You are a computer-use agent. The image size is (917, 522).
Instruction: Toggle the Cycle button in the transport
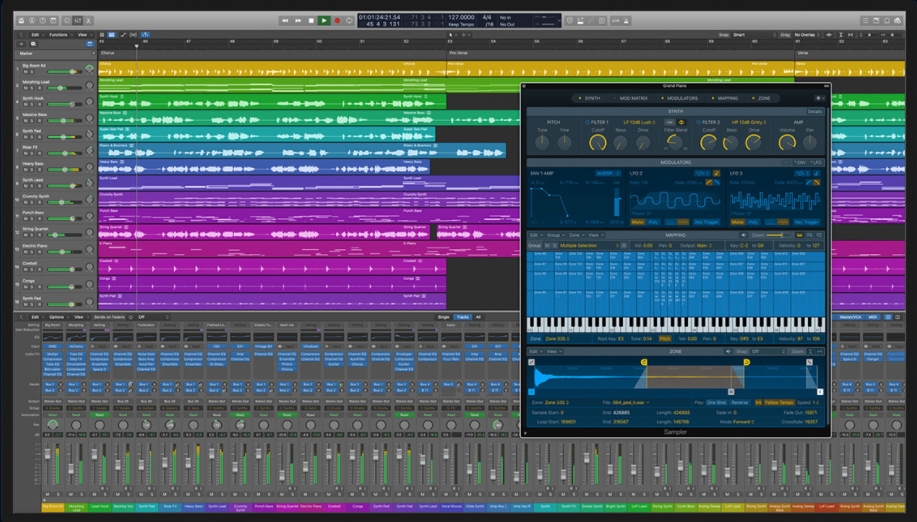[350, 20]
